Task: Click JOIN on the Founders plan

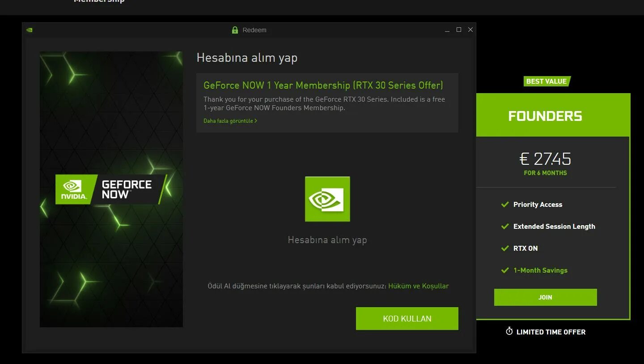Action: [x=545, y=297]
